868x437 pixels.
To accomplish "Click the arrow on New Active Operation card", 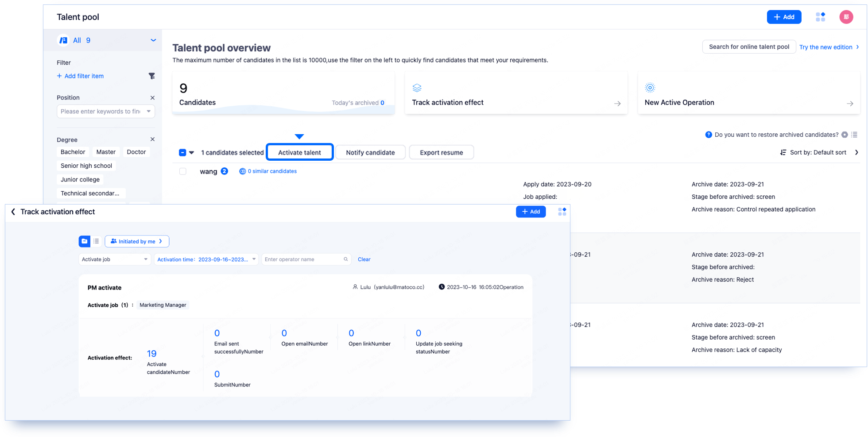I will (850, 104).
